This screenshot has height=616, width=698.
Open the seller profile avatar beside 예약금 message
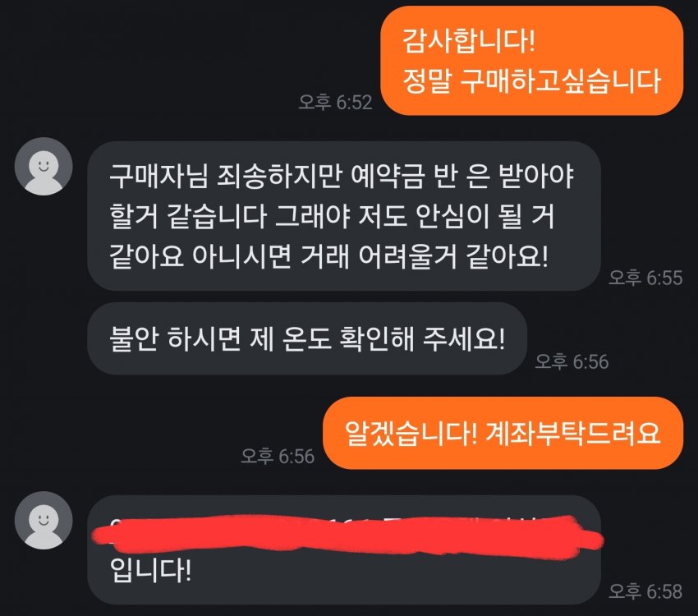click(x=44, y=167)
